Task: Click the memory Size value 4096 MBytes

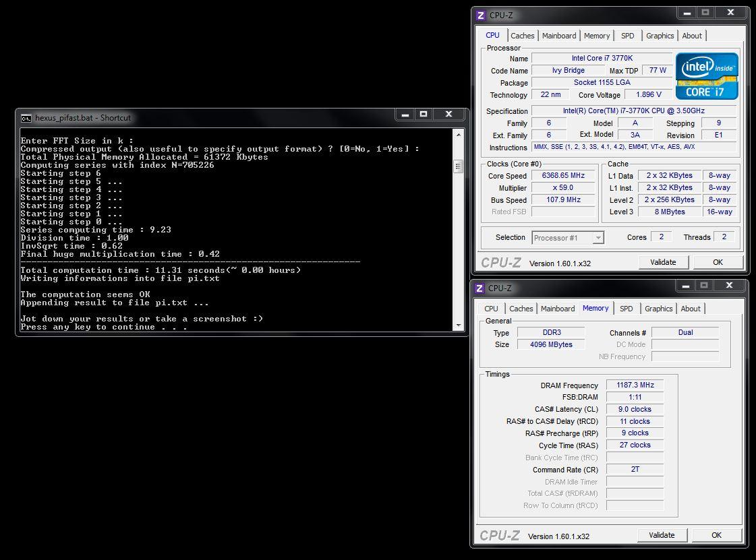Action: pyautogui.click(x=551, y=344)
